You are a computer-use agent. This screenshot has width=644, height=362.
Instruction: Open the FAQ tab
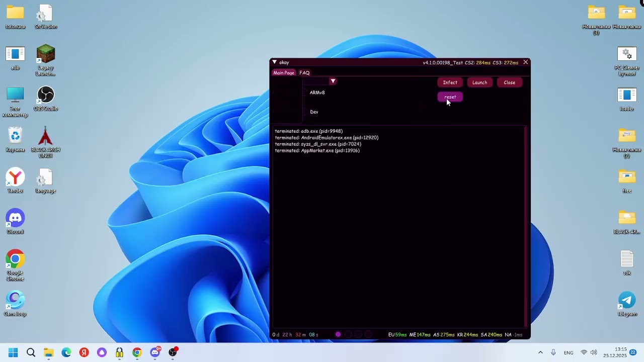pyautogui.click(x=304, y=73)
